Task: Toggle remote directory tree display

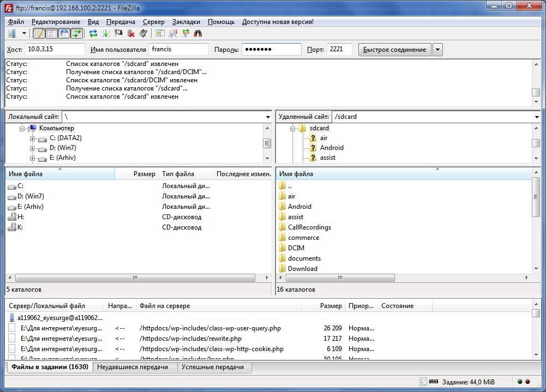Action: 64,33
